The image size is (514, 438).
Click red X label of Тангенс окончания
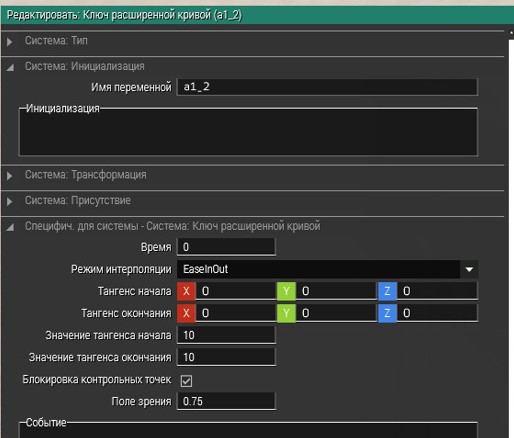186,313
